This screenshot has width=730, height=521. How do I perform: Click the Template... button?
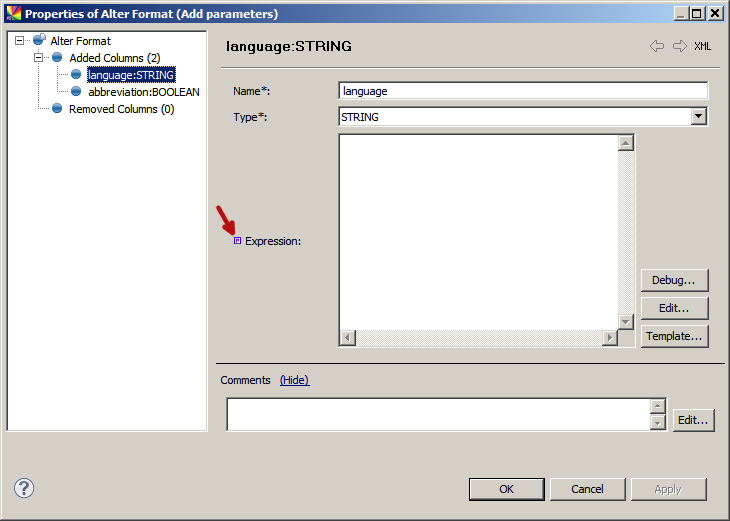click(674, 336)
